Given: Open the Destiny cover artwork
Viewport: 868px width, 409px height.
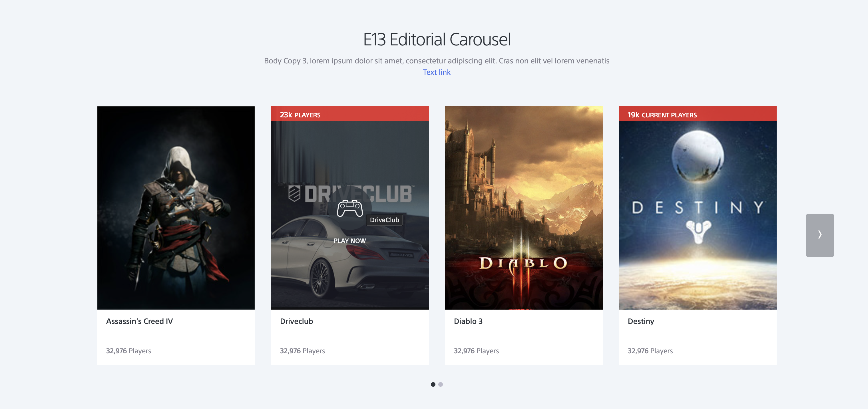Looking at the screenshot, I should [697, 216].
